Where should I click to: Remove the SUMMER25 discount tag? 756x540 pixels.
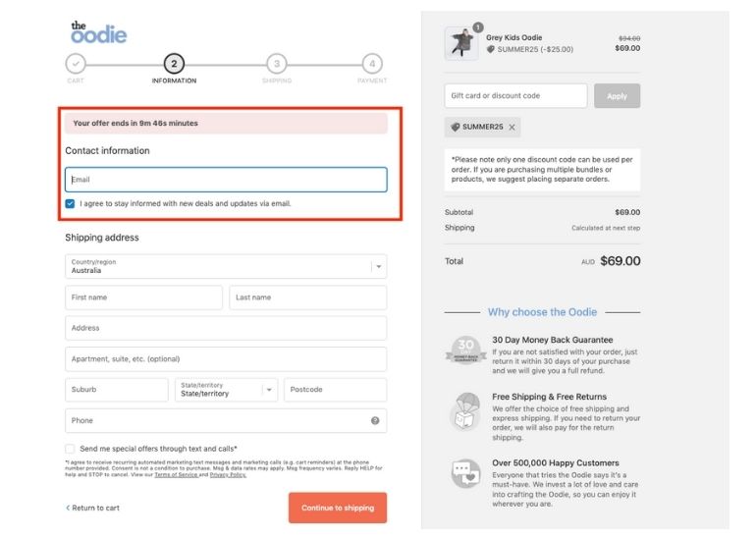(512, 128)
